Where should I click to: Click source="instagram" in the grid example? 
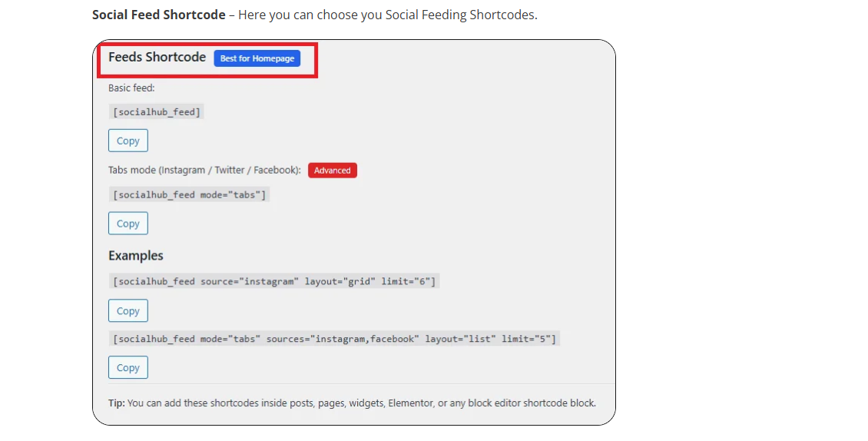(249, 281)
